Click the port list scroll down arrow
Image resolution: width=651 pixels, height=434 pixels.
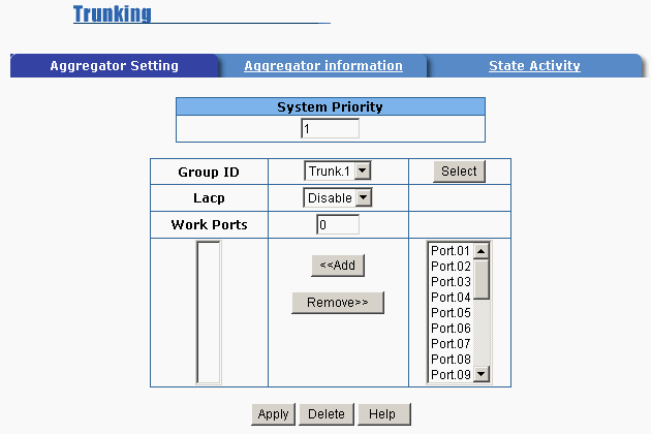pos(481,374)
